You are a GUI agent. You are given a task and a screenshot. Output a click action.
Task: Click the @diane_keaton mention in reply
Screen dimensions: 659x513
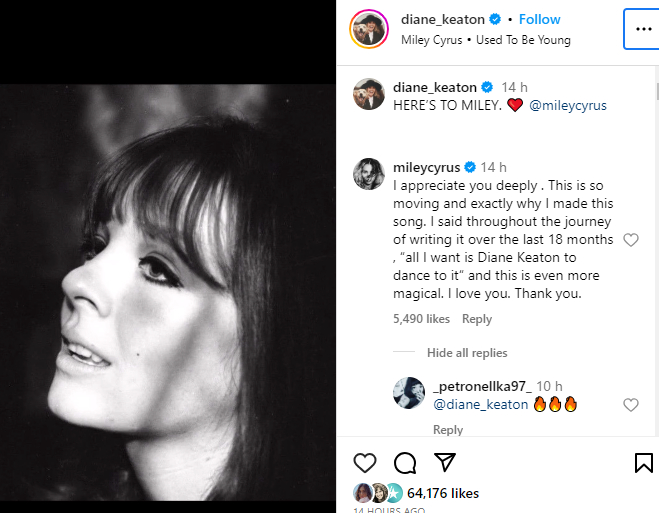(480, 405)
